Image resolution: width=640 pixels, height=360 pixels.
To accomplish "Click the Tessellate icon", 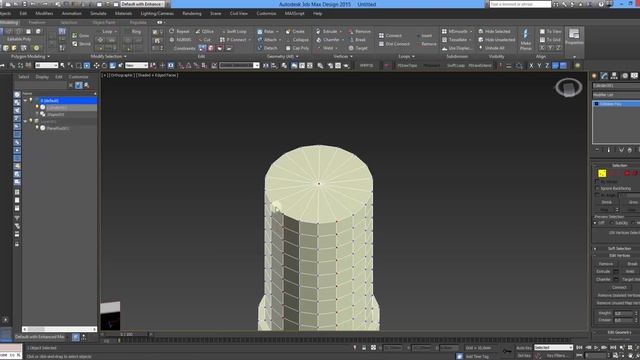I will click(444, 40).
